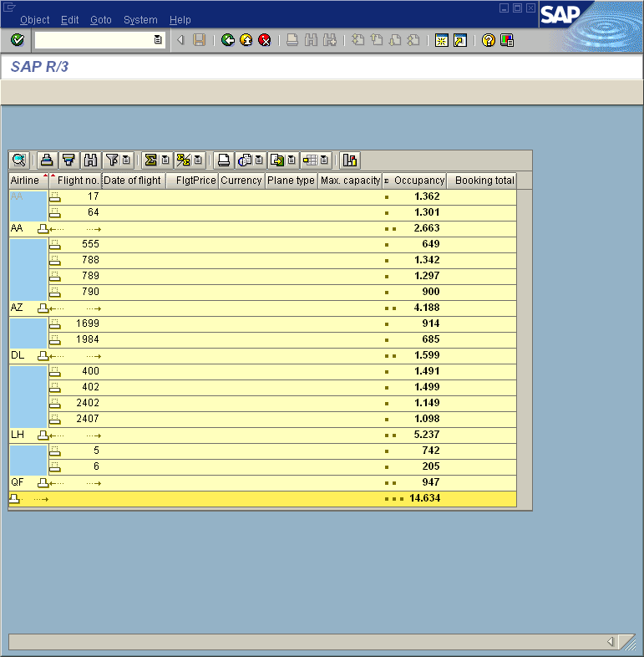Screen dimensions: 644x657
Task: Collapse the LH subtotal row
Action: [x=43, y=435]
